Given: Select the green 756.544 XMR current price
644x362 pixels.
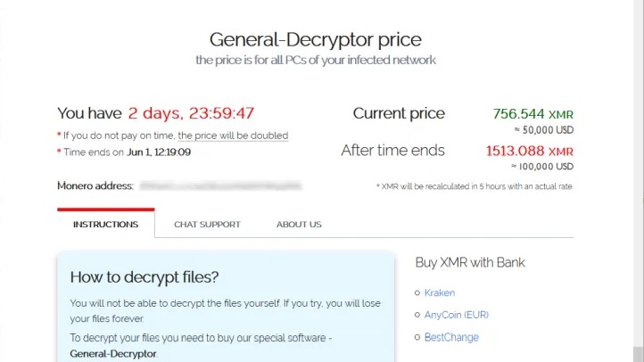Looking at the screenshot, I should [x=533, y=114].
